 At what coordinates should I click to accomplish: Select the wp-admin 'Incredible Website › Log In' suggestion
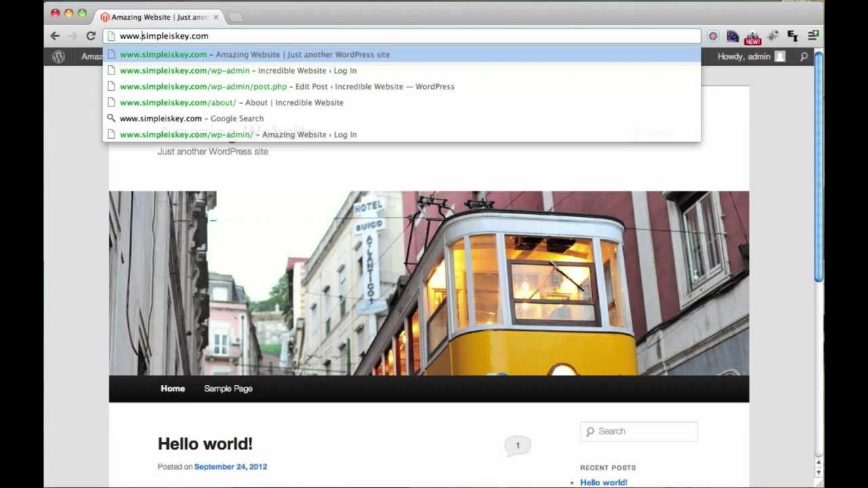401,70
